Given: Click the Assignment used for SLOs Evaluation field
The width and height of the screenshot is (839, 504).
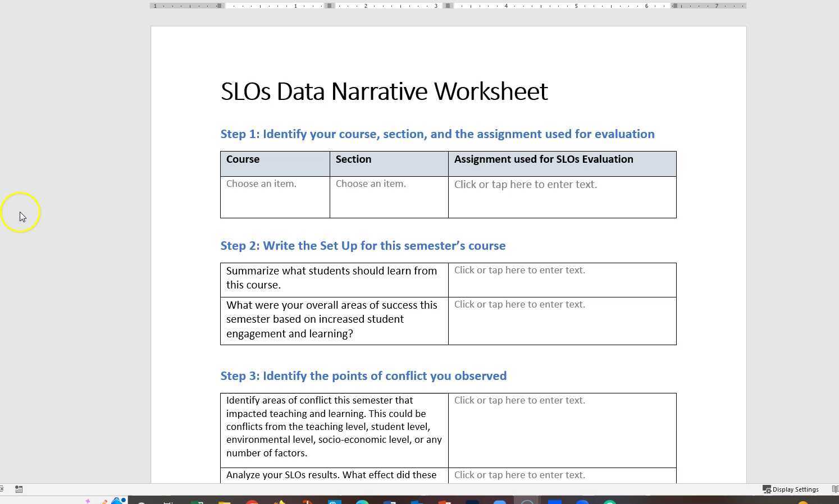Looking at the screenshot, I should (x=526, y=184).
